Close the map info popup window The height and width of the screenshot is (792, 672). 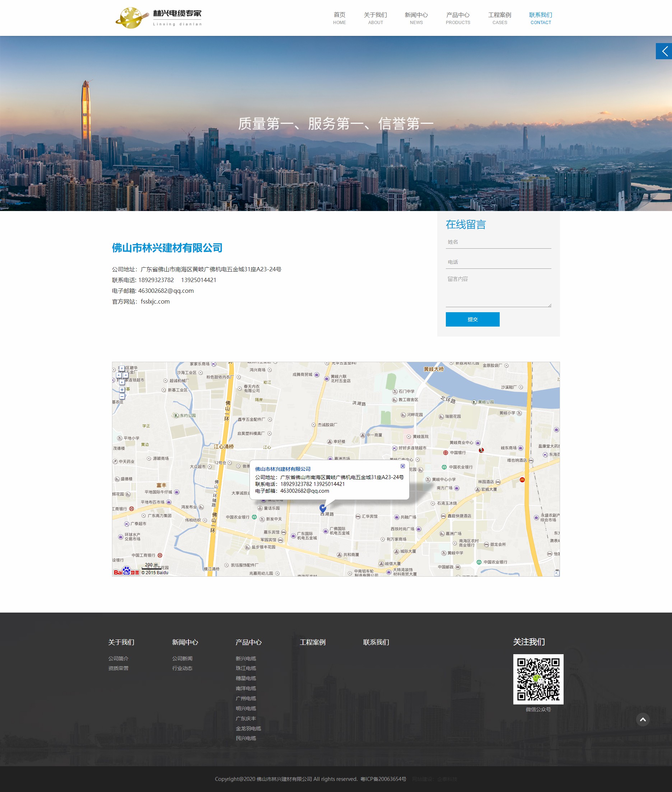(402, 466)
